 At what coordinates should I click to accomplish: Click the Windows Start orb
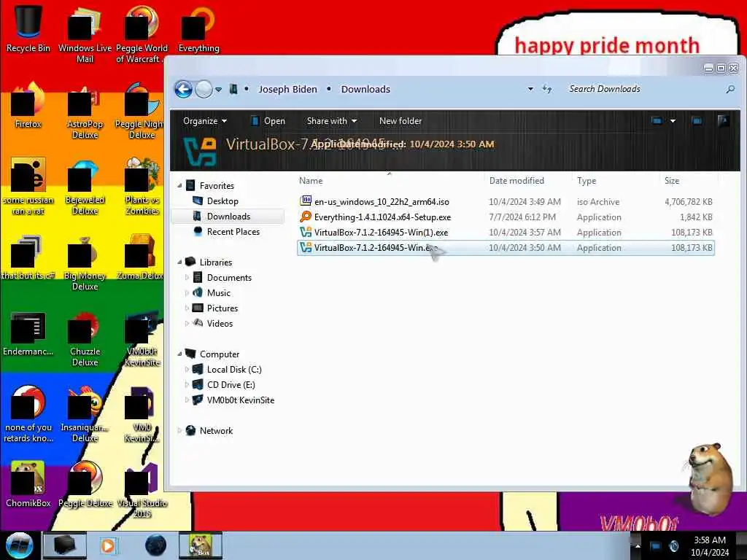coord(19,545)
